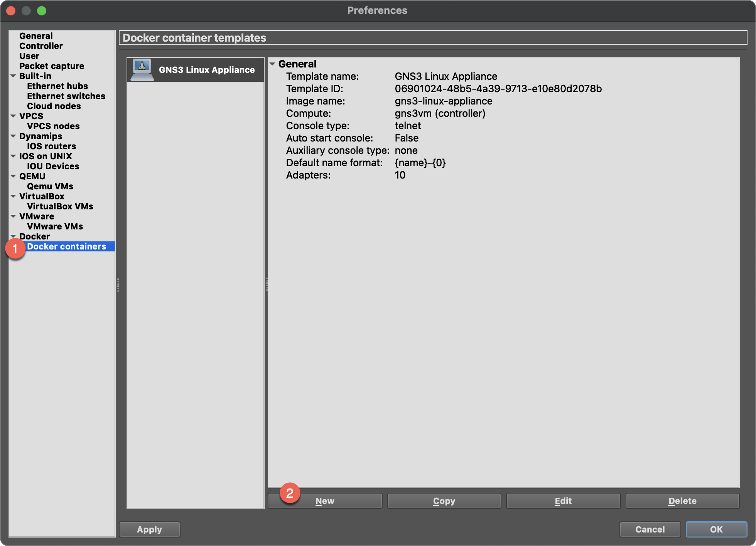The width and height of the screenshot is (756, 546).
Task: Go to IOS routers settings
Action: [x=51, y=146]
